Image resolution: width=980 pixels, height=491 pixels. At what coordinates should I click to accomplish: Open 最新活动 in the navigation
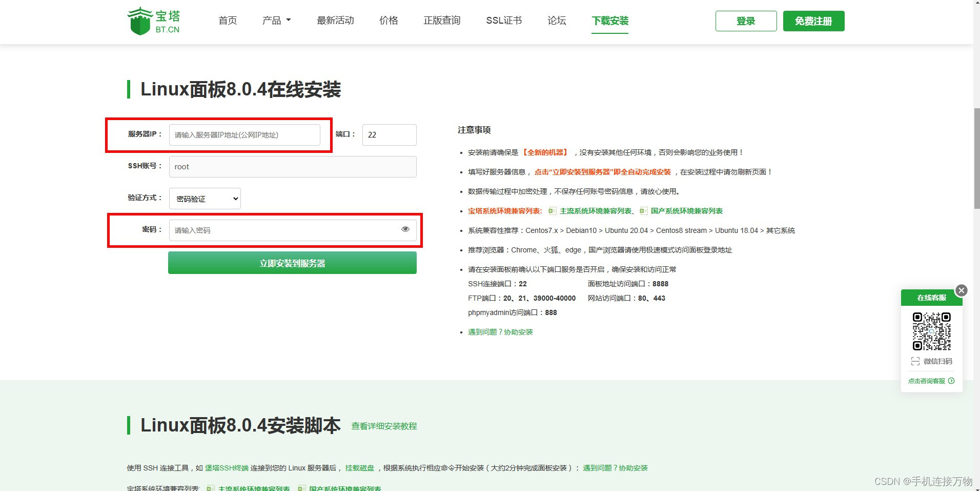tap(335, 21)
